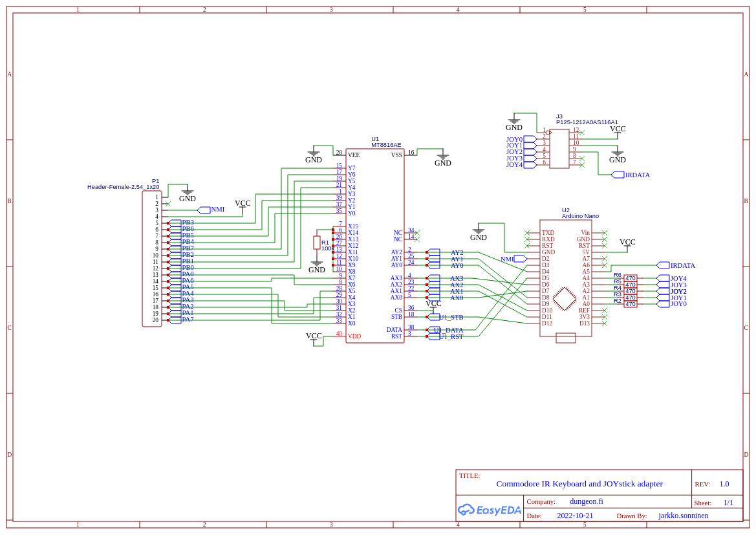The height and width of the screenshot is (535, 756).
Task: Select the sheet number 1/1
Action: [728, 503]
